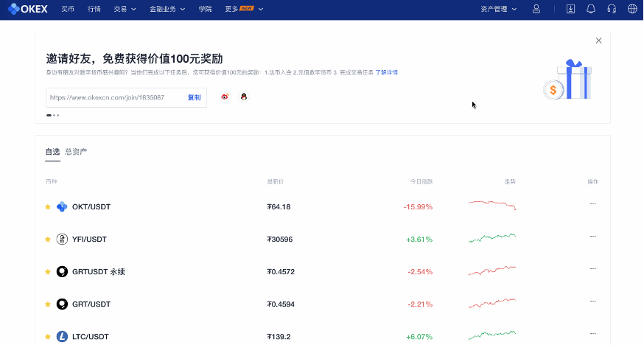Unfavorite GRT/USDT star

tap(48, 304)
